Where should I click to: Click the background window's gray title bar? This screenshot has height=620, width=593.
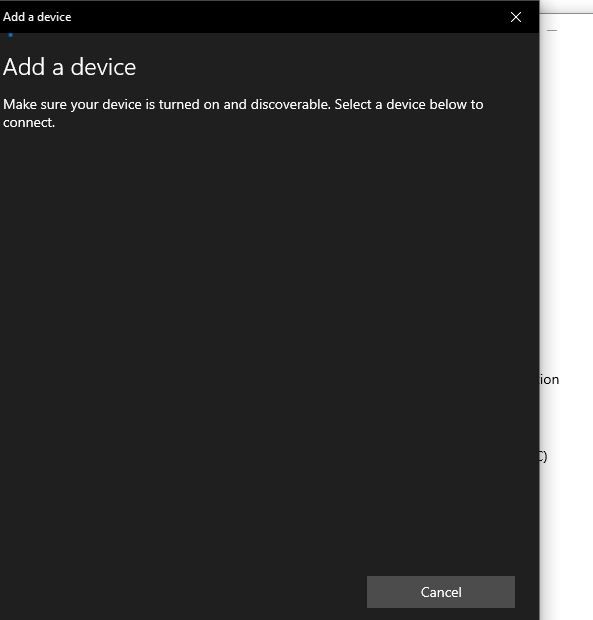[x=566, y=7]
